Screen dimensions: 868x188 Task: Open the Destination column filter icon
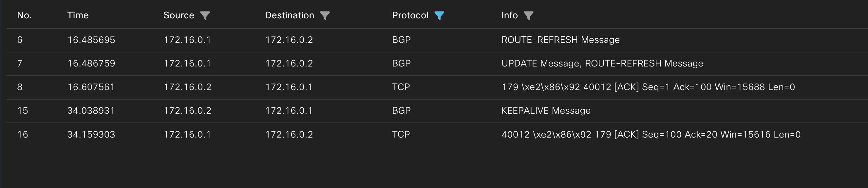click(325, 15)
